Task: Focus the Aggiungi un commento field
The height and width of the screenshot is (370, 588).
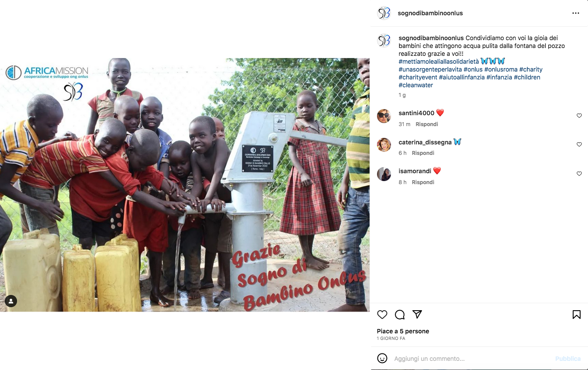Action: (x=472, y=359)
